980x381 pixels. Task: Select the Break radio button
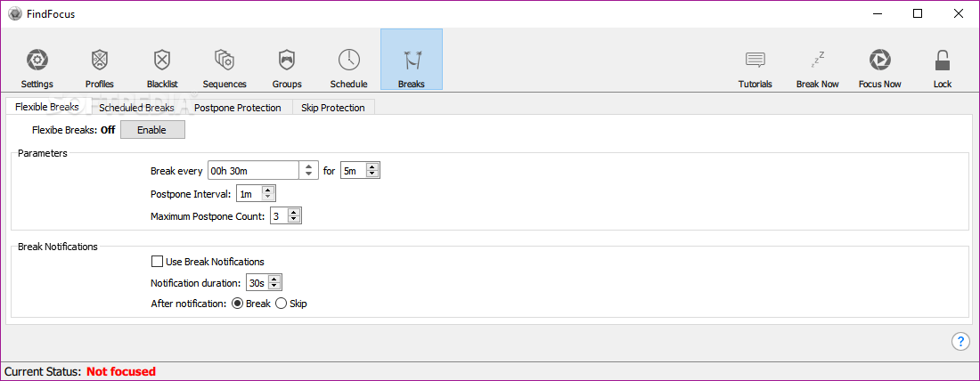coord(237,304)
